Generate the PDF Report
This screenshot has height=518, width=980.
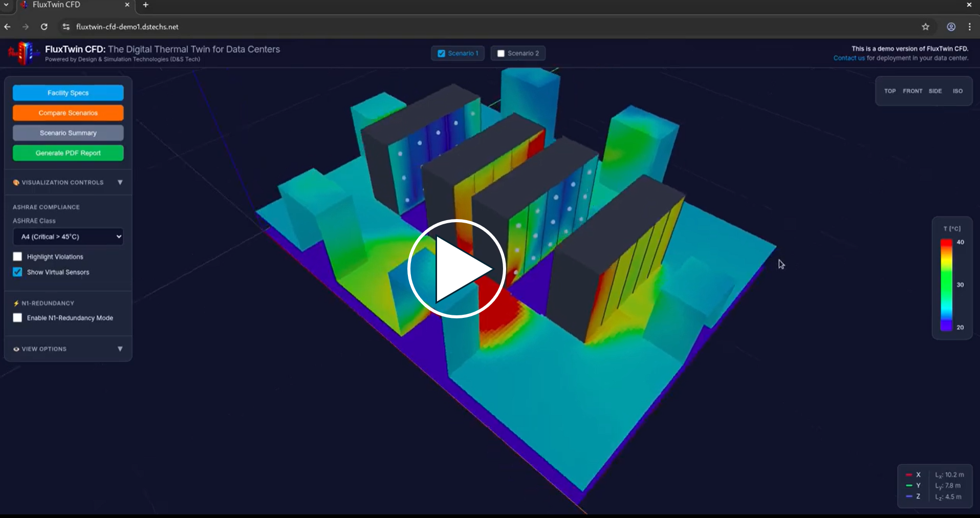68,153
